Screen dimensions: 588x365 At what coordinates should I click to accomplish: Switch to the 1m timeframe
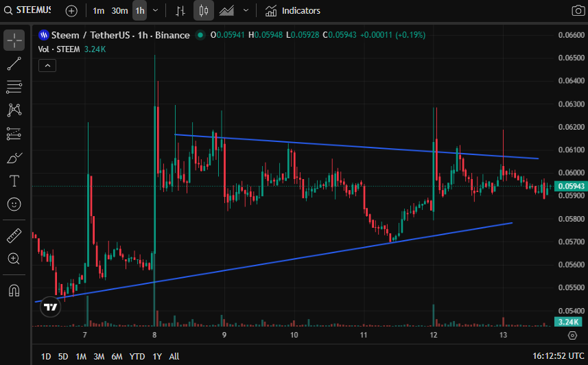tap(98, 11)
